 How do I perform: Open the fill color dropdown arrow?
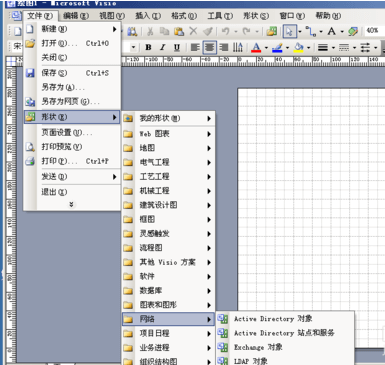point(308,48)
